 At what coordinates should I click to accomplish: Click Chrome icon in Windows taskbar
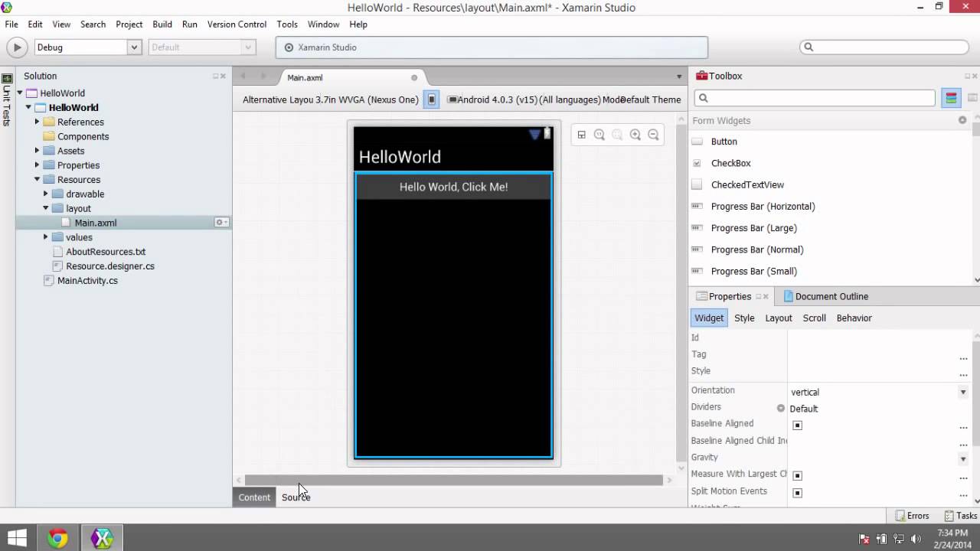coord(57,539)
